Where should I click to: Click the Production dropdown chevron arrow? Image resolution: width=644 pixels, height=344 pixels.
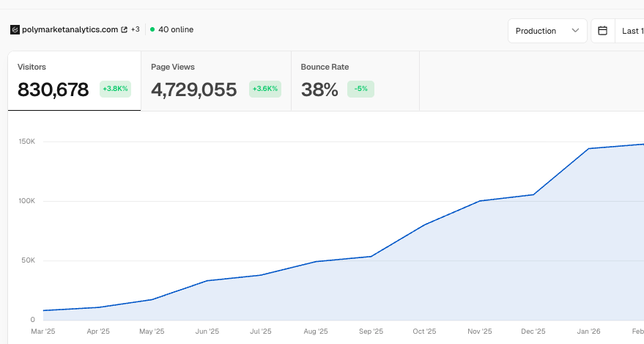click(x=575, y=30)
